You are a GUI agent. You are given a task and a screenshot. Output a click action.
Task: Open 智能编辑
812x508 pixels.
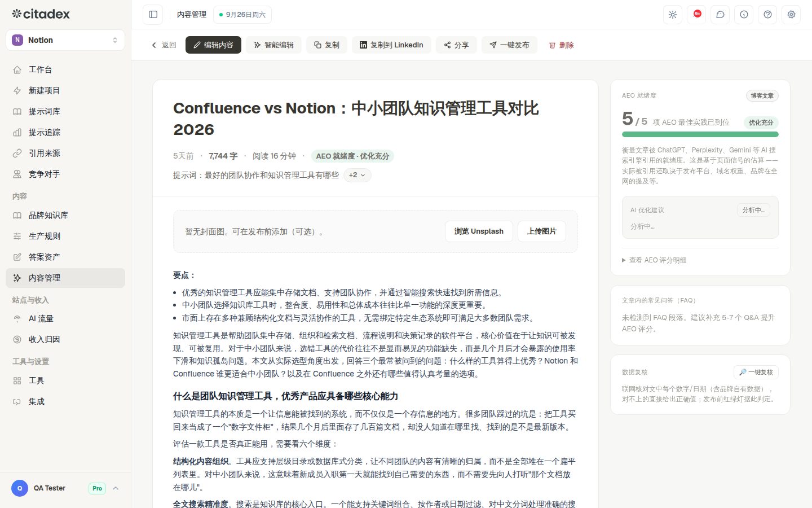point(273,45)
